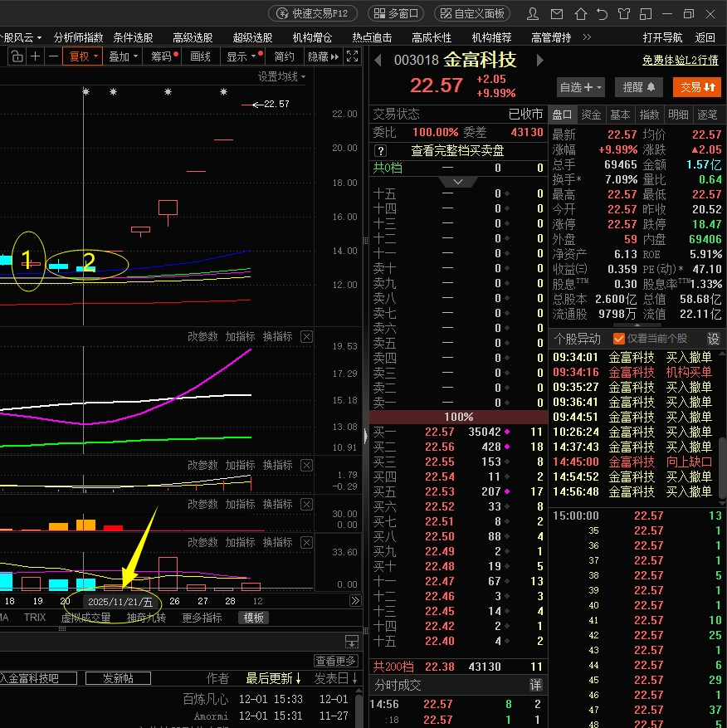Go to next stock with right arrow
The image size is (727, 728).
(540, 61)
